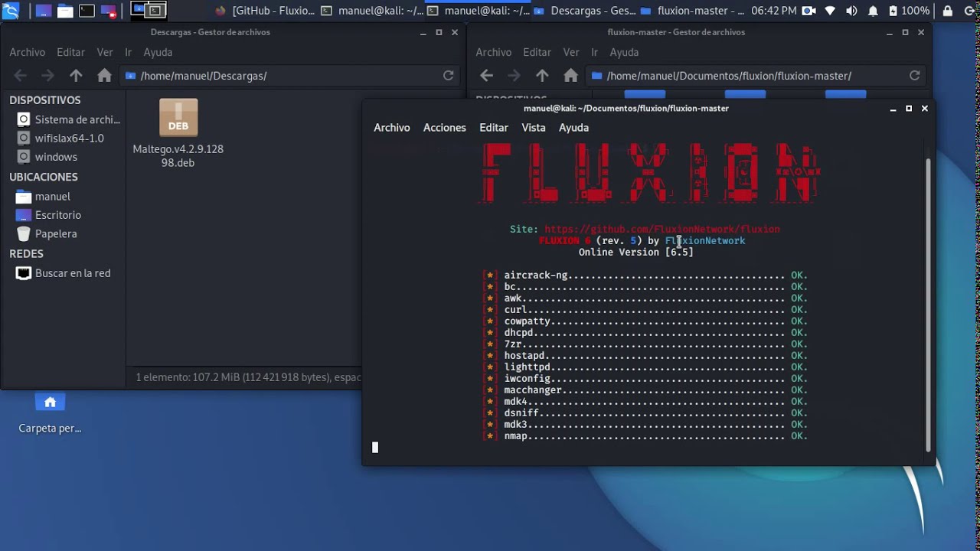Viewport: 980px width, 551px height.
Task: Click the /home/manuel/Descargas/ path field
Action: 289,76
